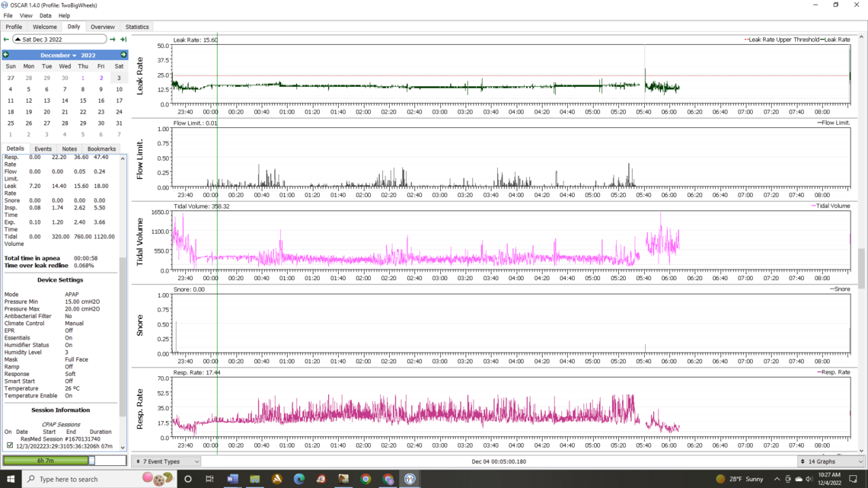
Task: Collapse calendar using the Sat Dec 3 2022 button
Action: coord(59,40)
